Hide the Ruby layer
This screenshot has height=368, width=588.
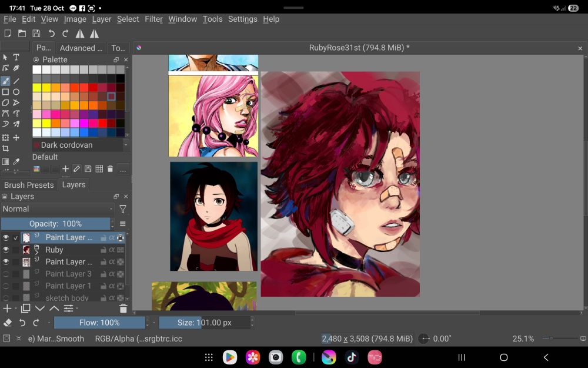click(6, 250)
